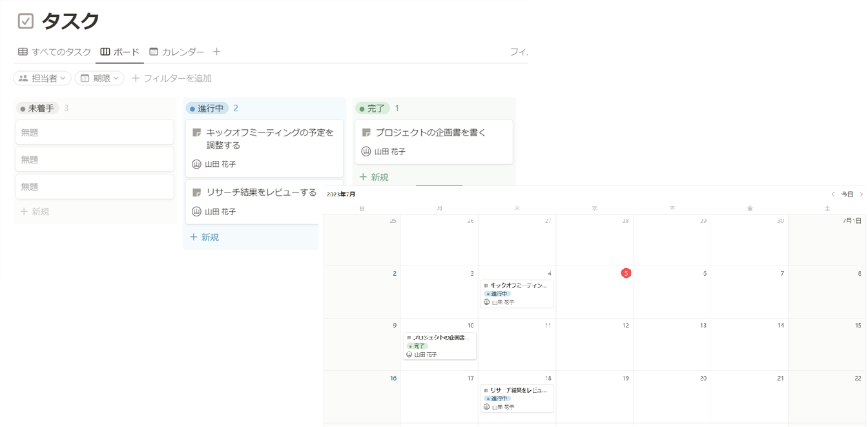Click the タスク checkbox page icon

coord(26,21)
